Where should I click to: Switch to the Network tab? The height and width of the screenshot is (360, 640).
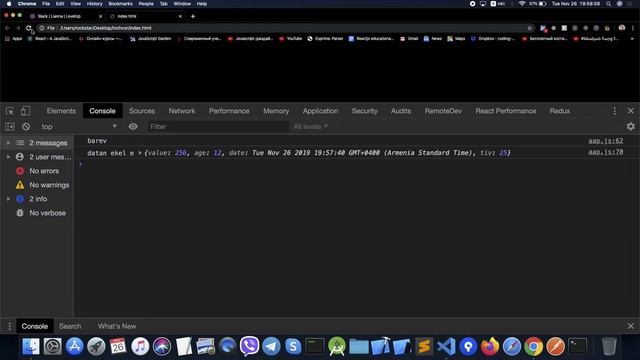[x=182, y=111]
